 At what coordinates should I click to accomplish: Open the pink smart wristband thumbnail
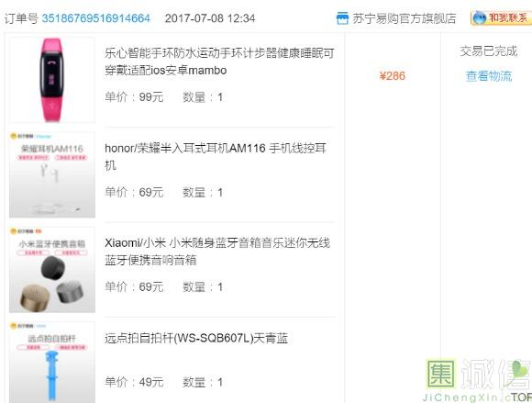pos(52,80)
